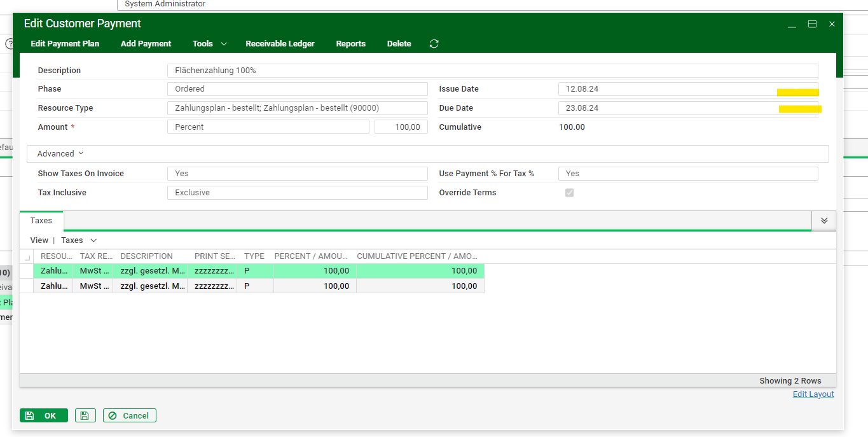Open the Use Payment % For Tax % field
The height and width of the screenshot is (437, 868).
tap(688, 174)
